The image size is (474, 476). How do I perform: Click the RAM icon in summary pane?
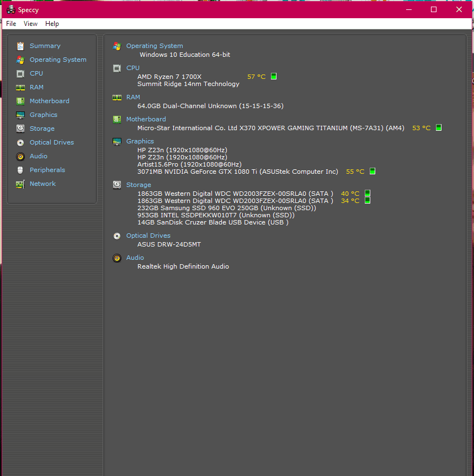pyautogui.click(x=117, y=98)
